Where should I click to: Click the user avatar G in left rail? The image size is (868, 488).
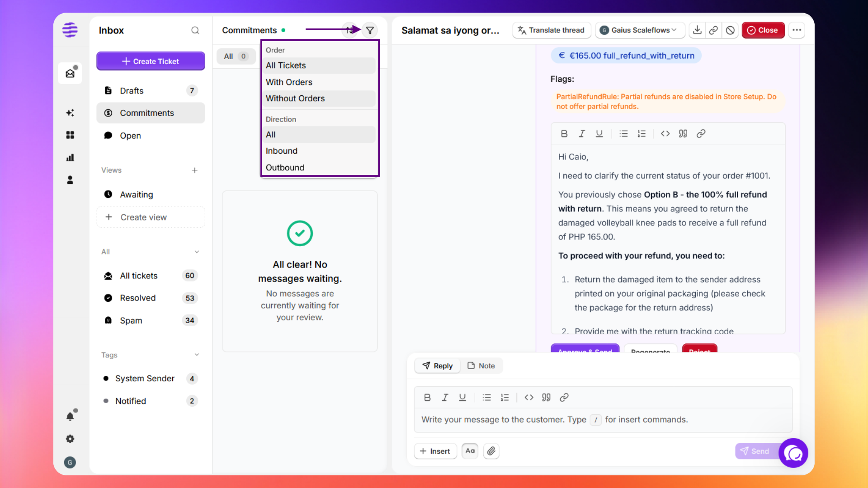70,462
